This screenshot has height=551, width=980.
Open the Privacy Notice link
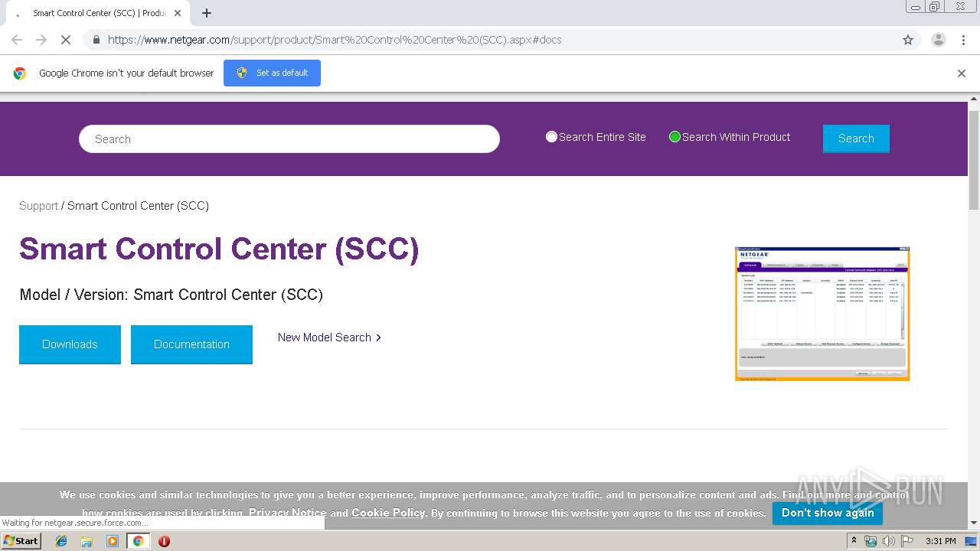pyautogui.click(x=287, y=513)
